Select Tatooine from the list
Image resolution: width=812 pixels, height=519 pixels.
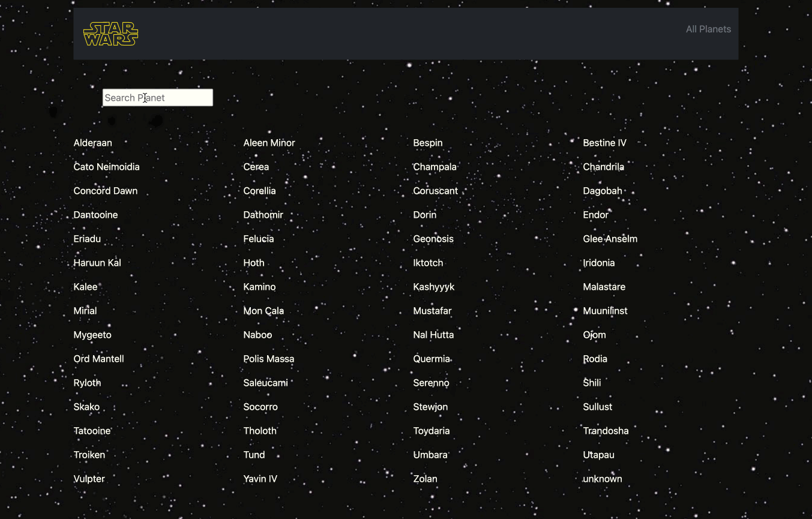coord(92,431)
